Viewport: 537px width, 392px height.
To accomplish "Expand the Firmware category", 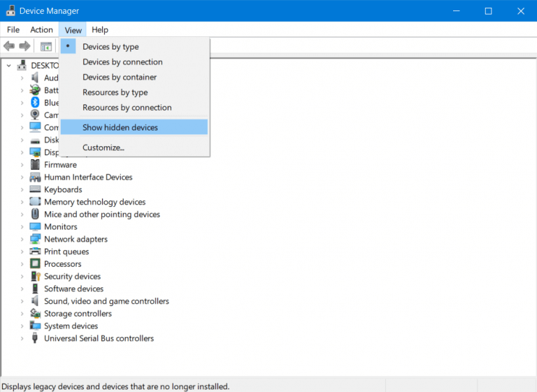I will tap(22, 165).
